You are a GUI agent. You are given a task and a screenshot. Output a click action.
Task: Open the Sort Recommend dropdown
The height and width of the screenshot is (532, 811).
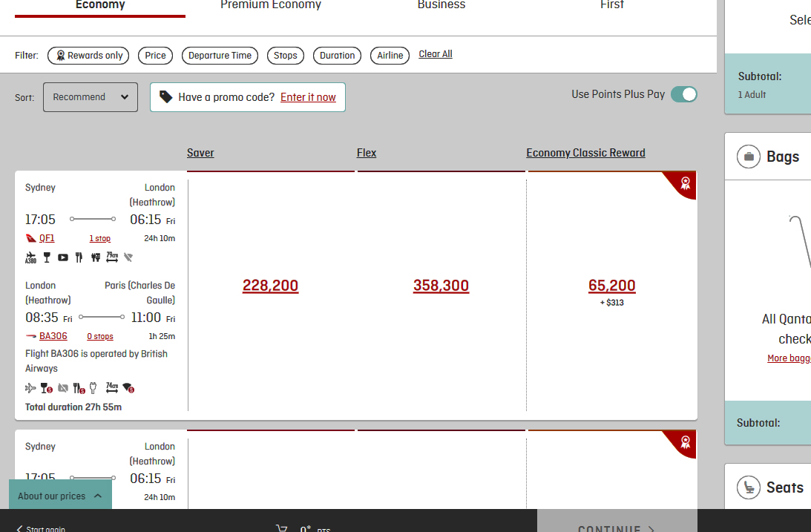click(x=91, y=97)
